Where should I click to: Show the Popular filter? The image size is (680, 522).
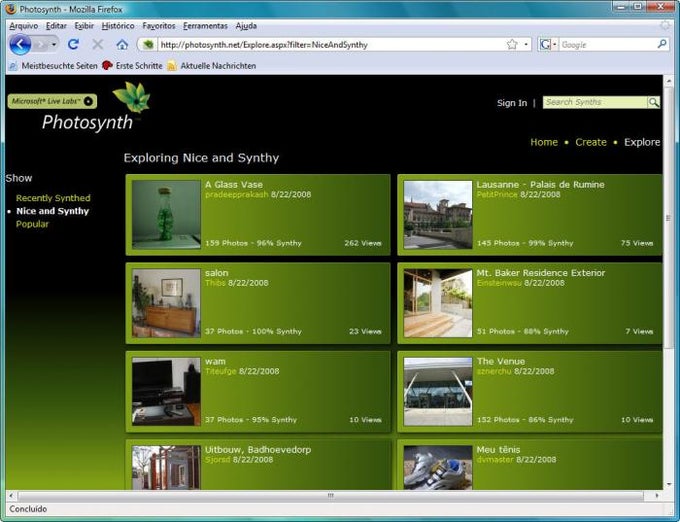(33, 224)
